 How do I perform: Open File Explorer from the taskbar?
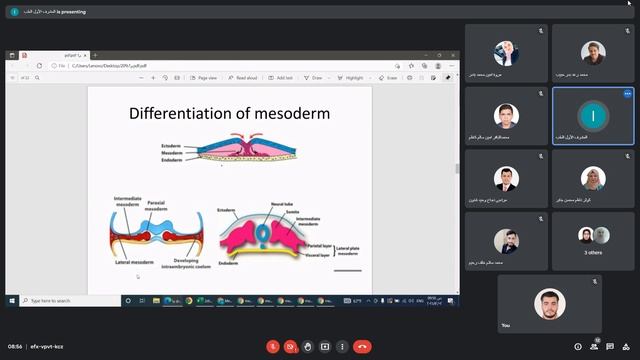tap(156, 301)
